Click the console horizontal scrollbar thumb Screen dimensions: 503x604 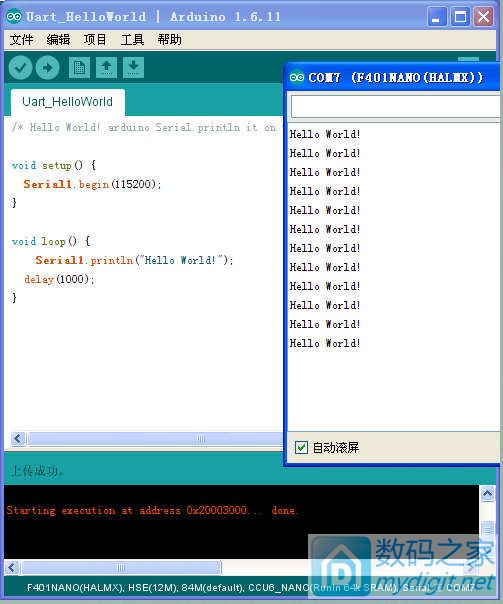(121, 567)
